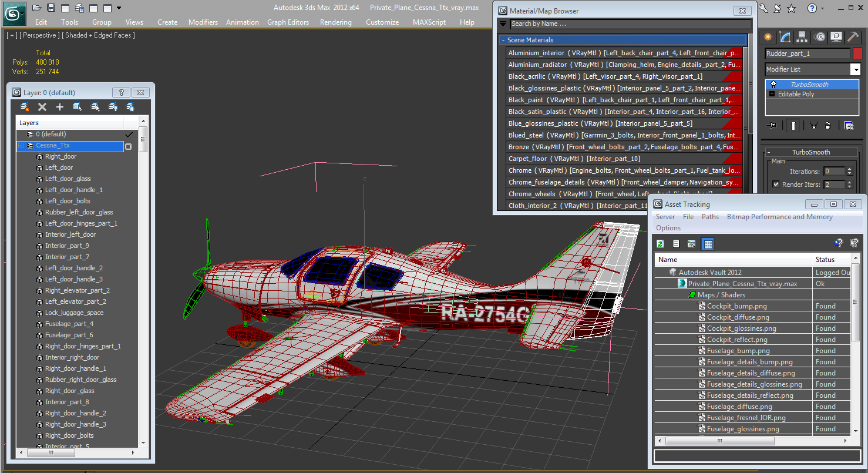Click Highlight Selected Objects' Layers icon
The width and height of the screenshot is (868, 473).
95,107
